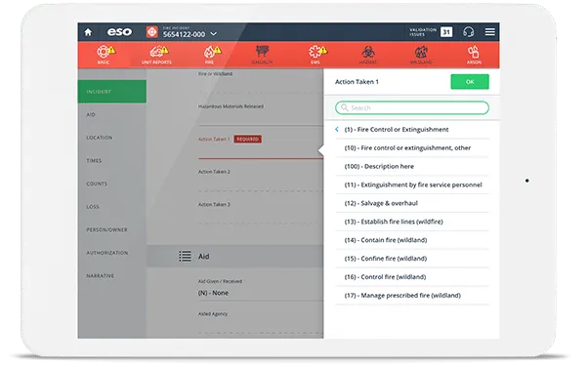588x367 pixels.
Task: Open Person/Owner section
Action: pyautogui.click(x=112, y=229)
